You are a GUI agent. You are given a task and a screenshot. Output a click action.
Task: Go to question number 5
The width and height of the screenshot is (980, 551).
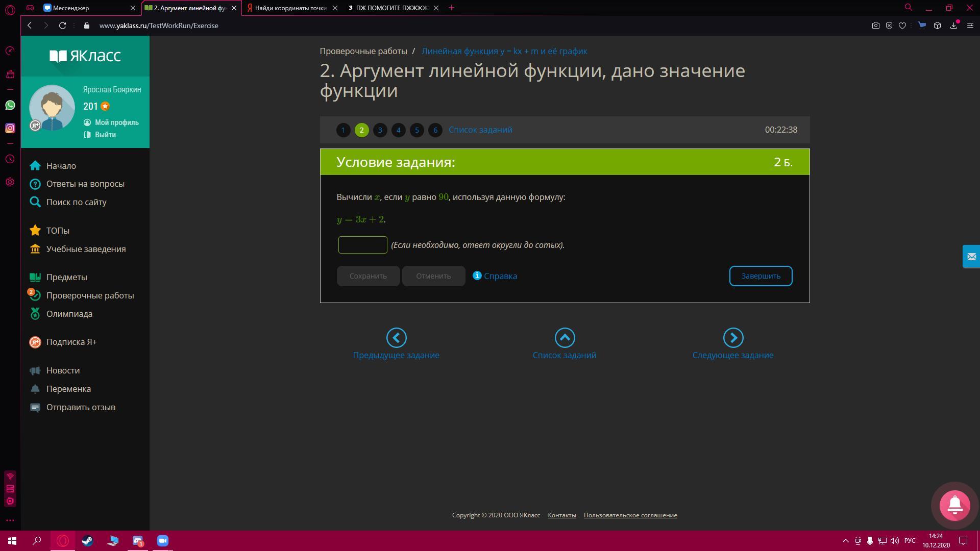click(x=416, y=130)
